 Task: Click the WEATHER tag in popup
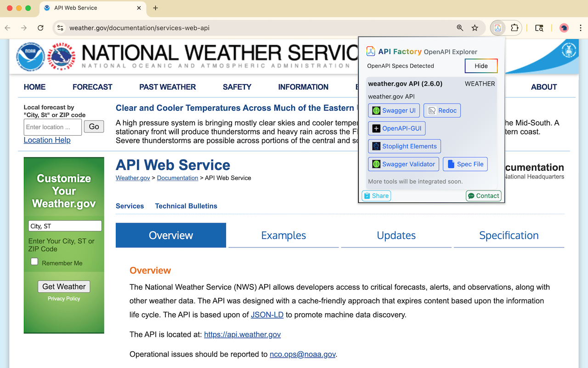480,84
